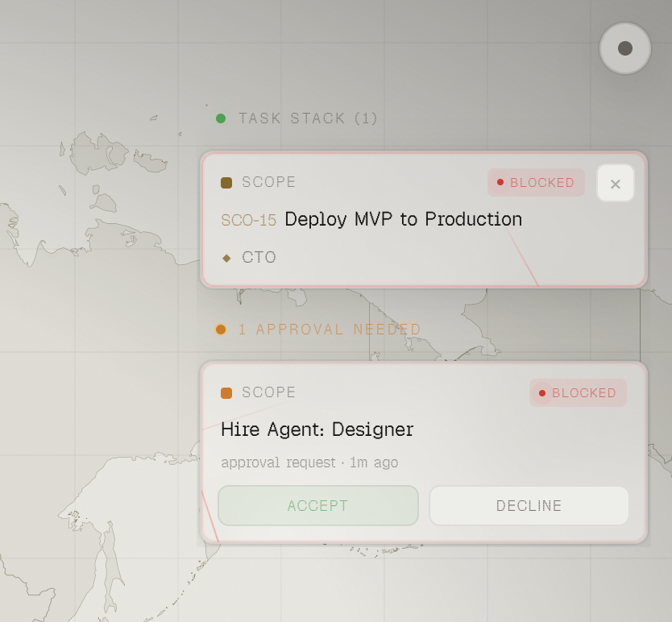Click the brown Scope square on Deploy card
Viewport: 672px width, 622px height.
coord(226,183)
